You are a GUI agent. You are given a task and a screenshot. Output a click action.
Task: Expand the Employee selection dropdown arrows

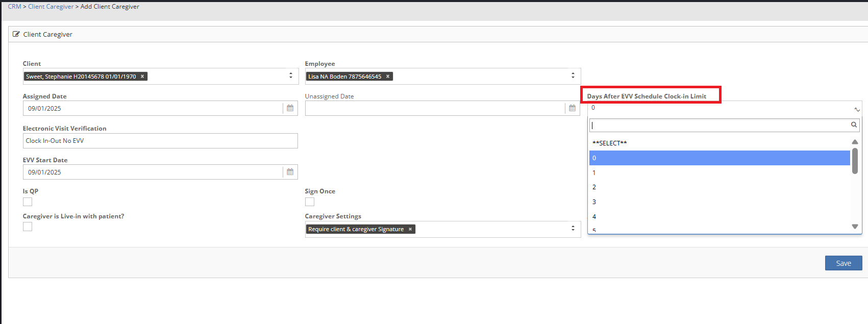tap(573, 76)
